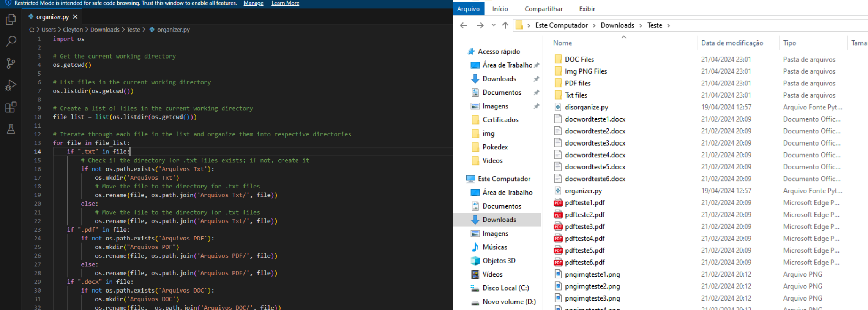Open the Testing flask icon view
Screen dimensions: 868x310
pos(11,129)
